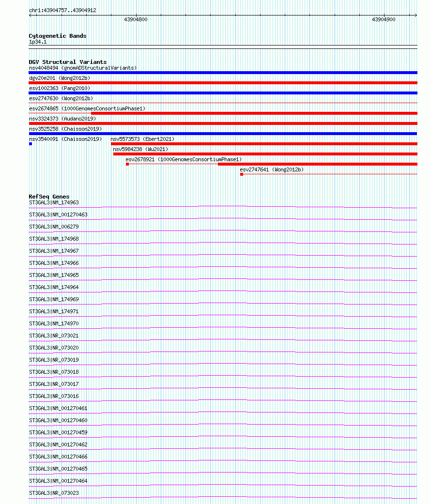
Task: Open transcript ST3GAL3|NR_073019
Action: pos(54,360)
